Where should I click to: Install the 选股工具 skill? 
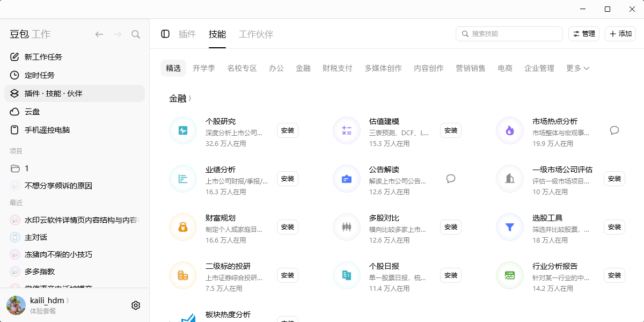pos(614,227)
